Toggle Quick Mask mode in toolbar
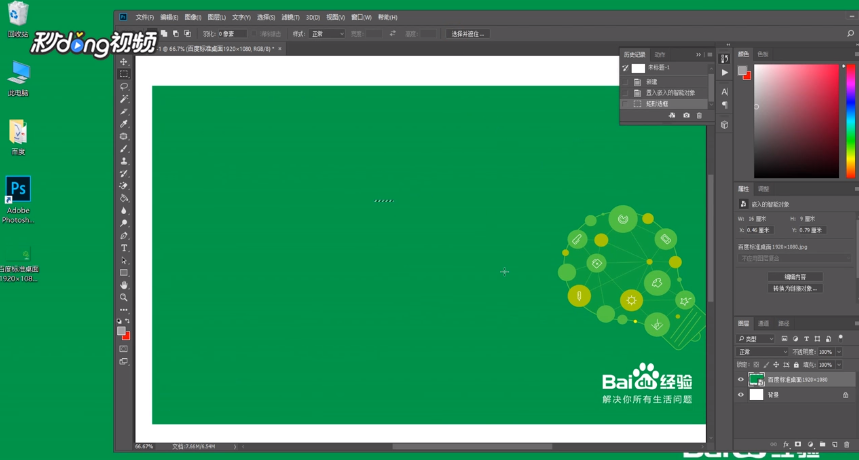 [124, 349]
